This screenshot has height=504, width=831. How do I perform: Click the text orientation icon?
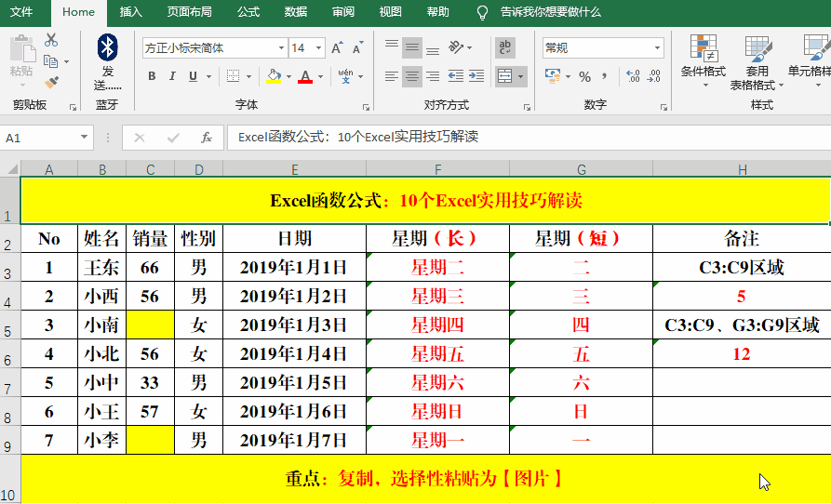tap(456, 47)
